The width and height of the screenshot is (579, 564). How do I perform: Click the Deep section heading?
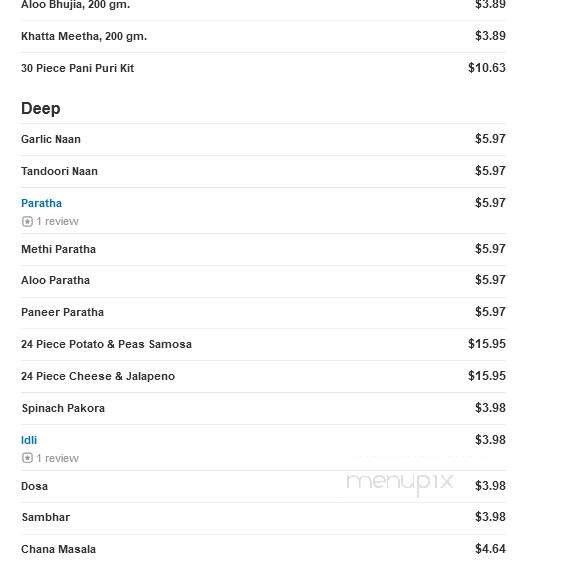point(41,109)
